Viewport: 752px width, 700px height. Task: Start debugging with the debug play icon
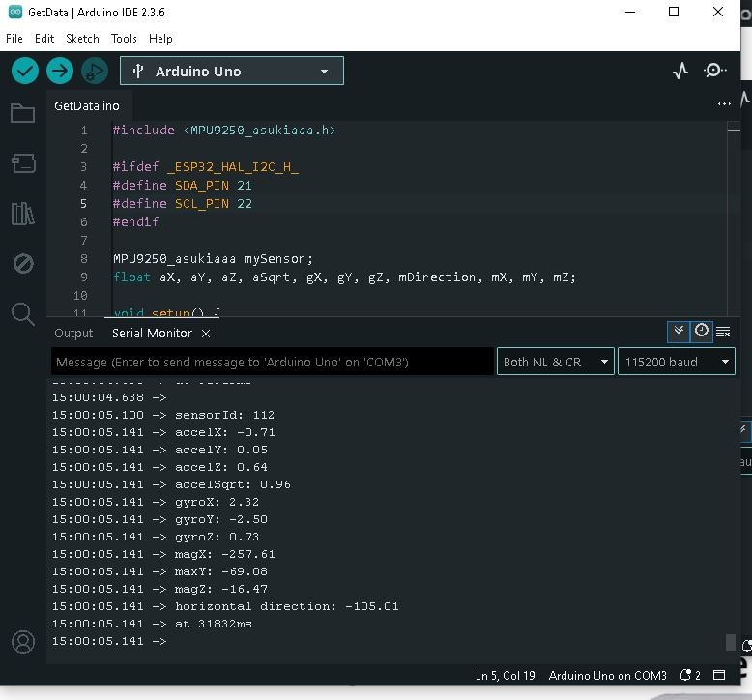tap(95, 71)
